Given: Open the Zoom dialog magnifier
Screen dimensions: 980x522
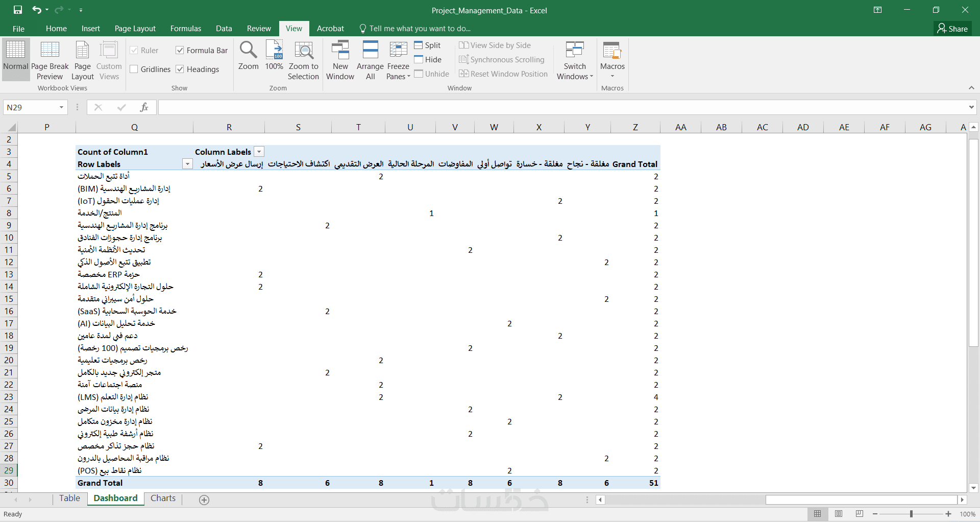Looking at the screenshot, I should (249, 55).
